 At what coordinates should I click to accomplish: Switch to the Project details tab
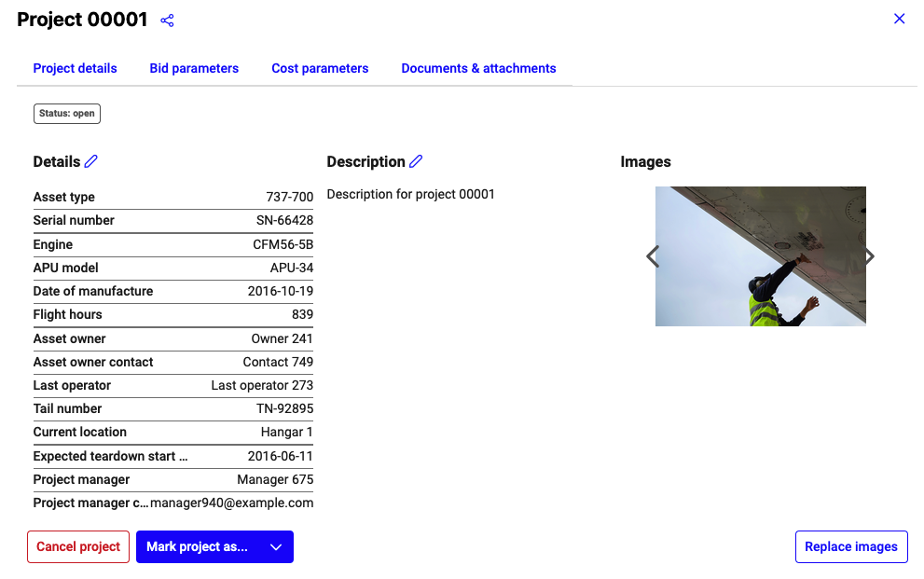75,68
